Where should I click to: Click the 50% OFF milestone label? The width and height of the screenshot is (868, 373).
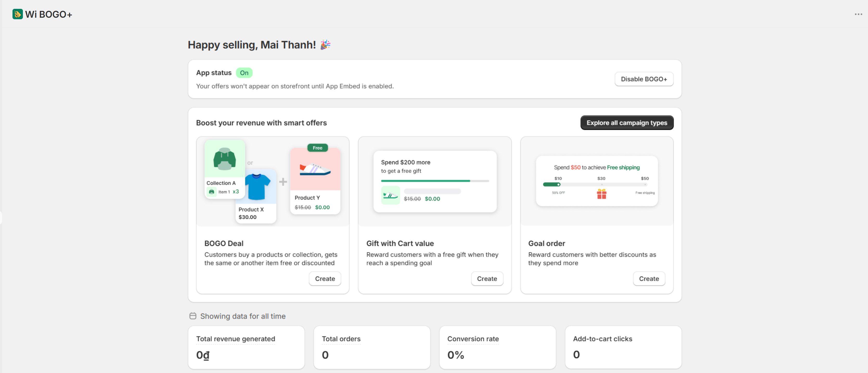click(558, 193)
